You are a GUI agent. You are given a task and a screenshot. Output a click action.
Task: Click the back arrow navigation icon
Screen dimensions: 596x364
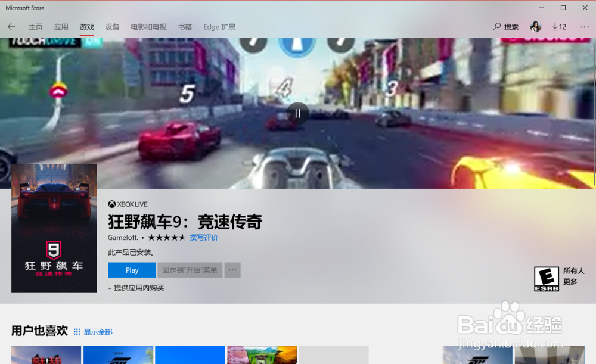(11, 26)
